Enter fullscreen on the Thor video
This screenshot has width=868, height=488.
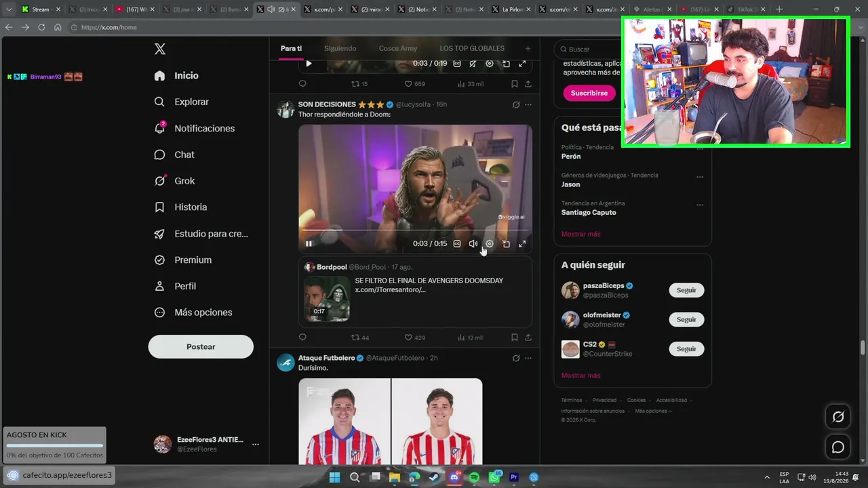522,244
